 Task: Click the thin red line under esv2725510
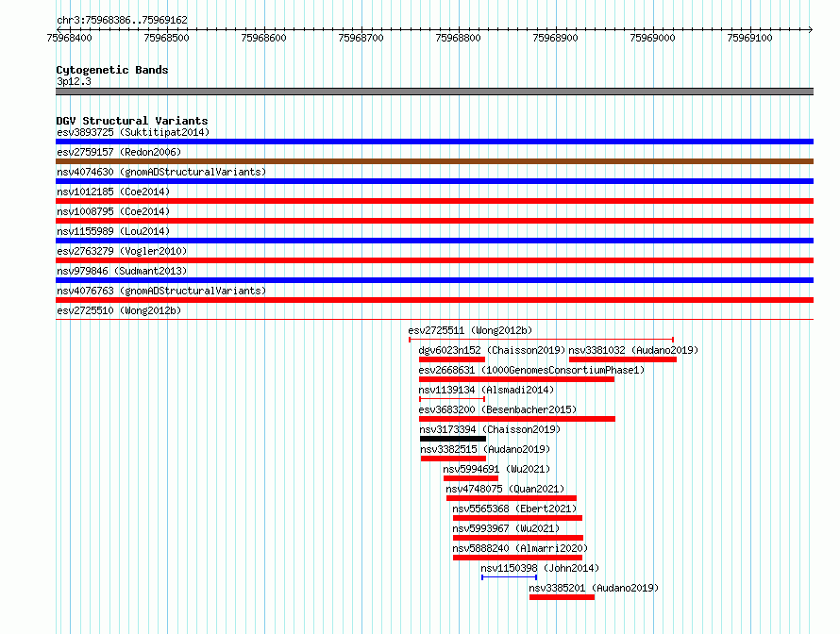pyautogui.click(x=434, y=320)
